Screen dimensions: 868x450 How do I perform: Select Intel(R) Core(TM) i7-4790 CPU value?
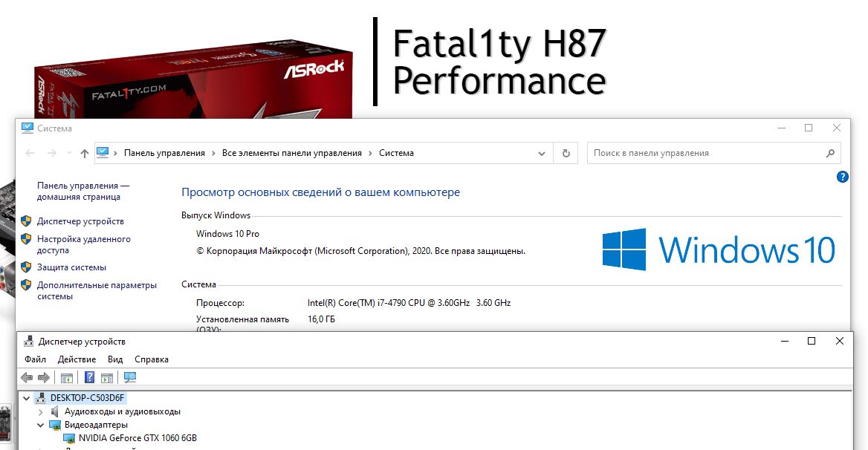pos(409,303)
